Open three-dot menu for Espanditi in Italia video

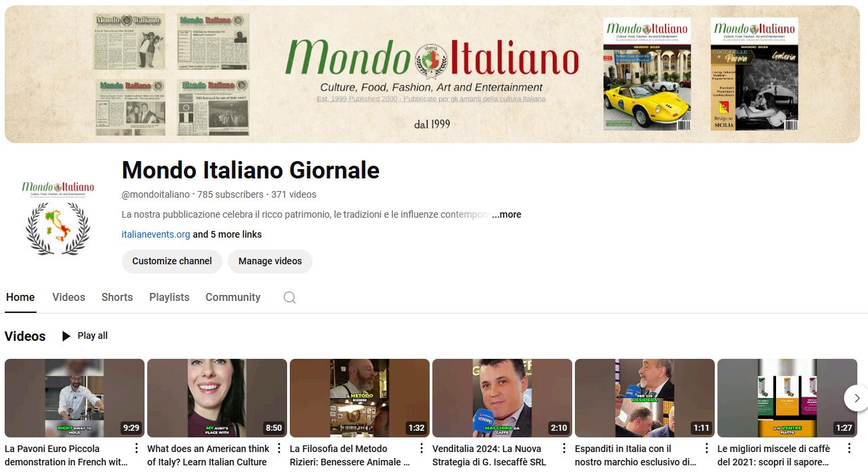click(707, 448)
